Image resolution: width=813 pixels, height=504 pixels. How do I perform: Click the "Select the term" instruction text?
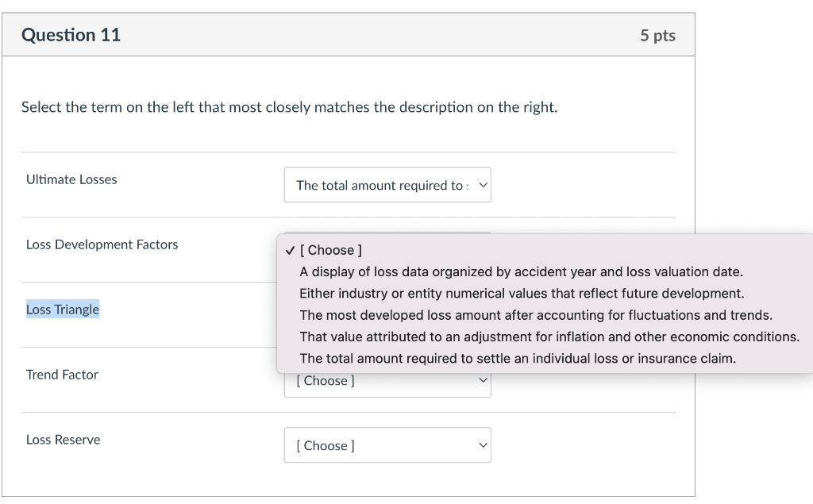tap(289, 107)
